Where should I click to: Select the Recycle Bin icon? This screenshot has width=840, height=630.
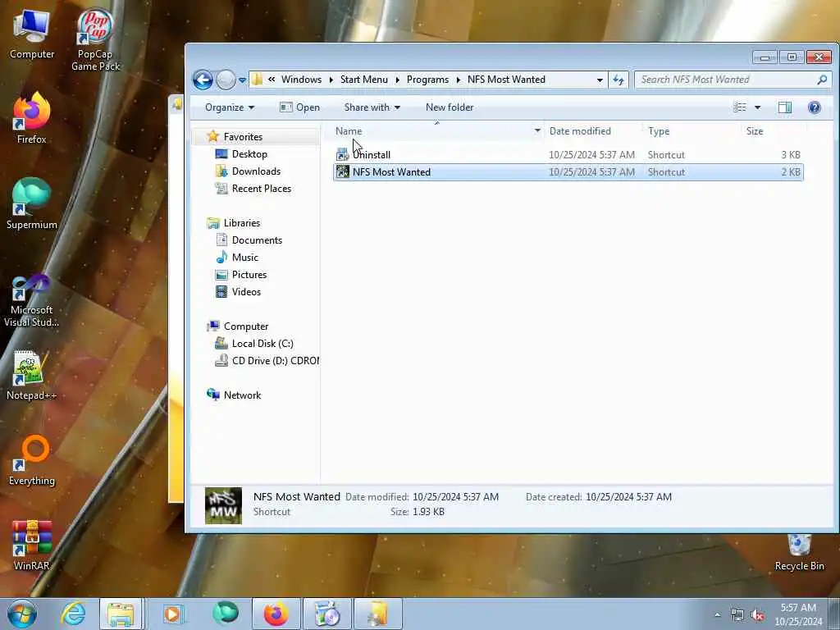click(799, 553)
